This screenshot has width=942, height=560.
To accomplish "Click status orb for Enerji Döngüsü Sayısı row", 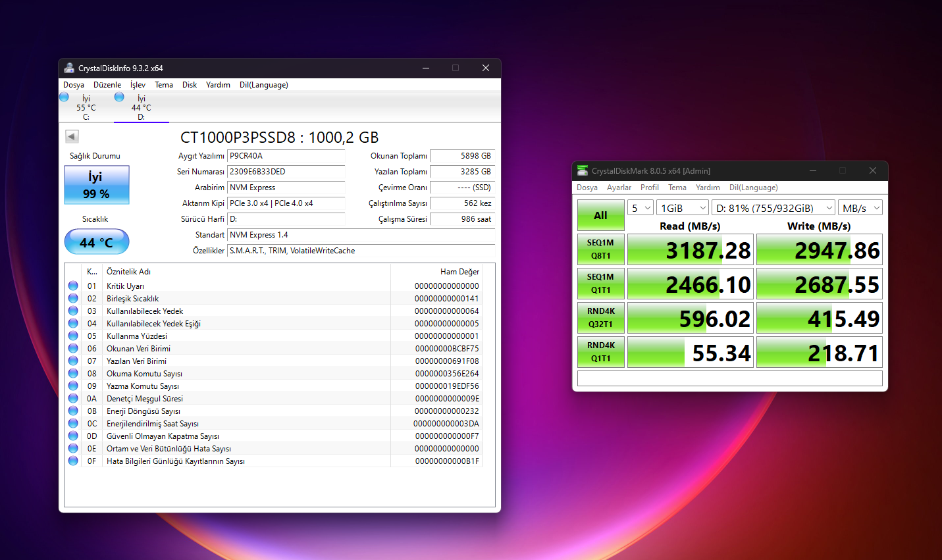I will coord(73,411).
